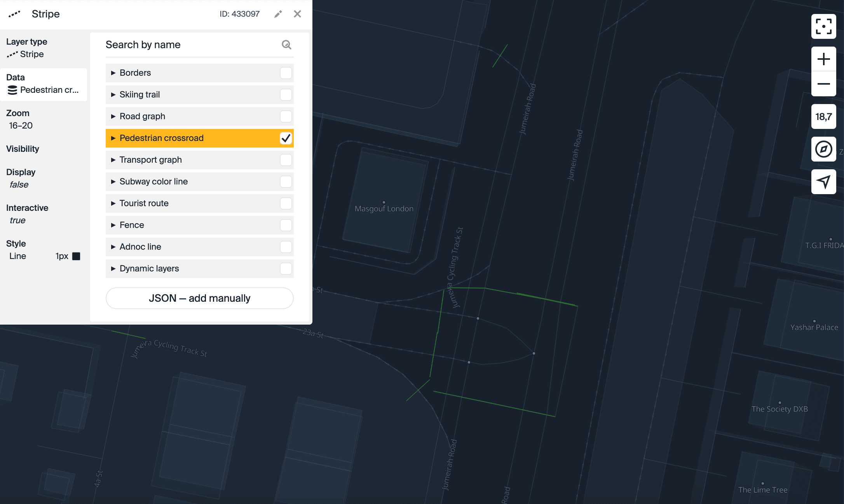Zoom in with the plus button
Screen dimensions: 844x504
pos(823,59)
